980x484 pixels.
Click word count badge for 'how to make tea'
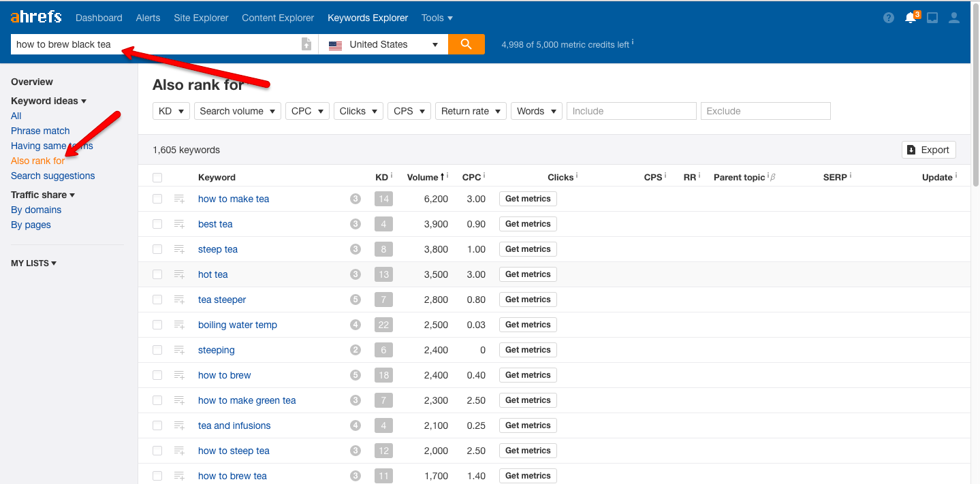point(355,199)
